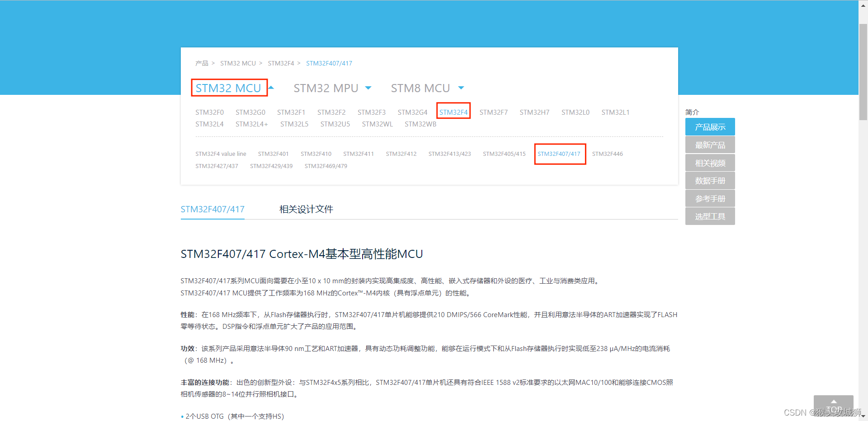Screen dimensions: 868x421
Task: Jump to 参考手册 section
Action: coord(710,199)
